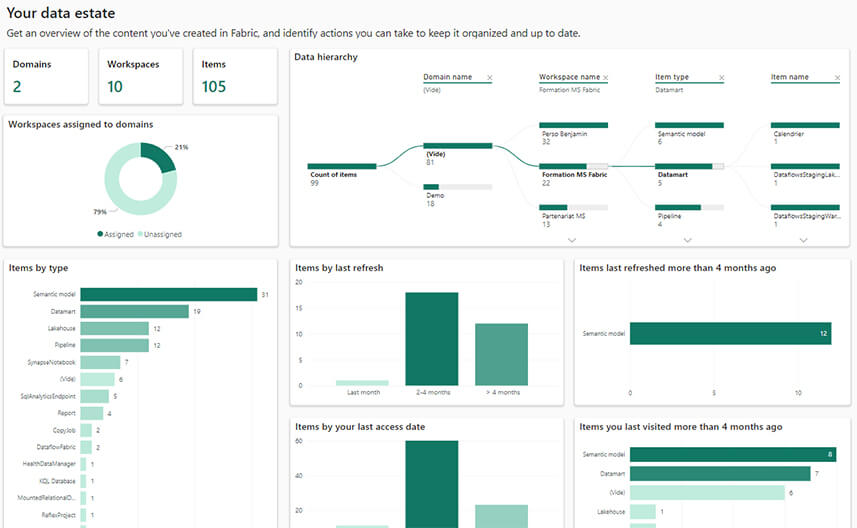Viewport: 857px width, 528px height.
Task: Select the Datamart bar showing 19 items
Action: click(134, 311)
